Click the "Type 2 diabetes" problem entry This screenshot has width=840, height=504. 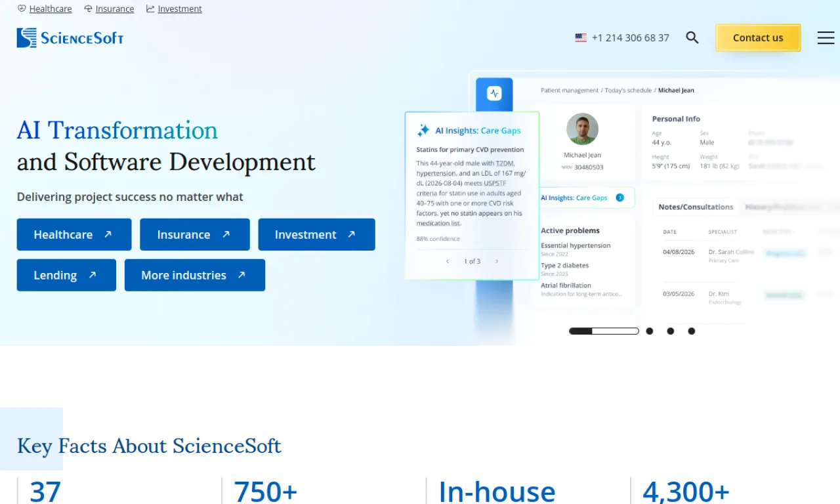point(565,265)
